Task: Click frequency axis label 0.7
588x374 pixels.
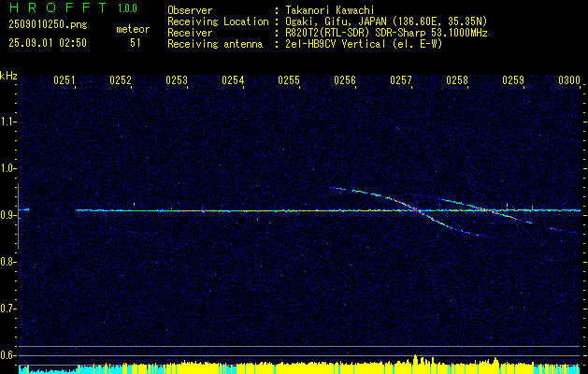Action: [x=7, y=309]
